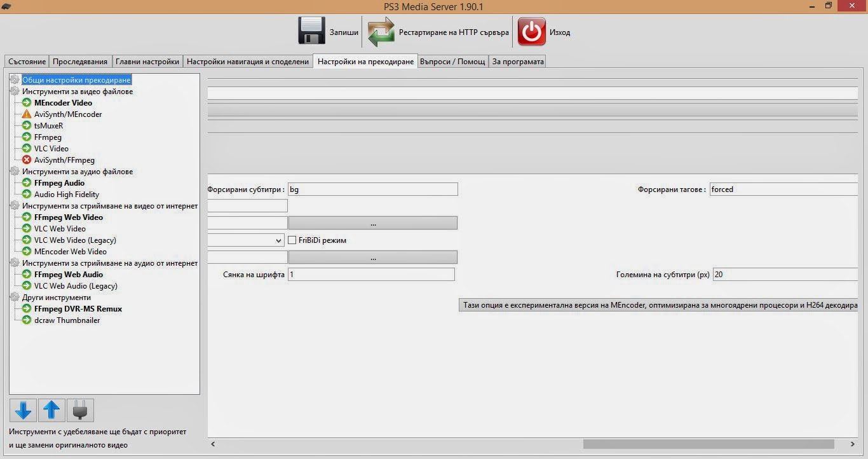Screen dimensions: 868x459
Task: Click the Форсирани субтитри field containing bg
Action: click(373, 189)
